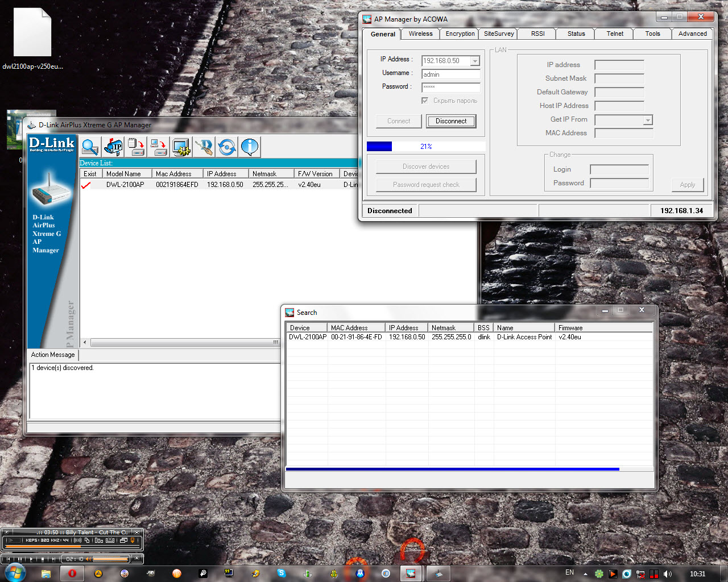Switch to the Wireless tab
The height and width of the screenshot is (582, 728).
point(420,34)
